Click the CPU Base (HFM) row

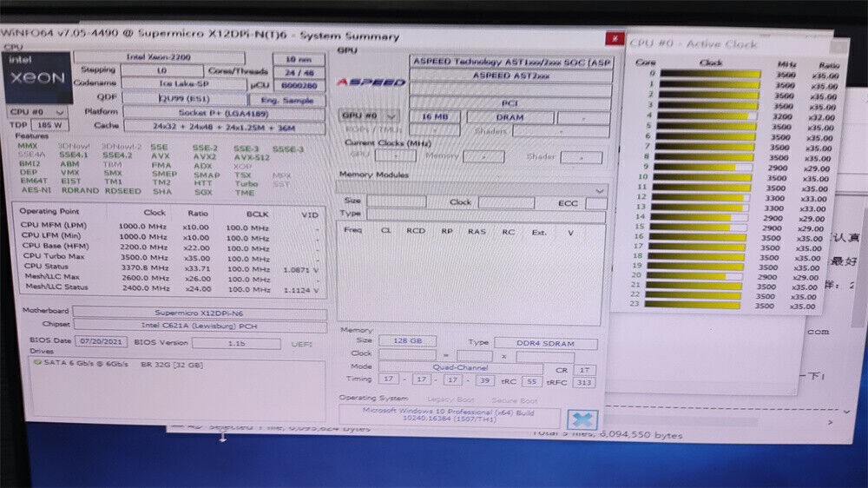(170, 247)
